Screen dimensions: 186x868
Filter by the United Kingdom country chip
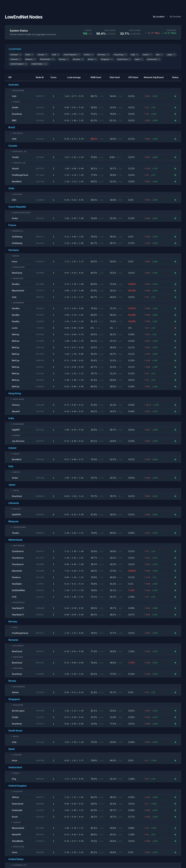[19, 64]
